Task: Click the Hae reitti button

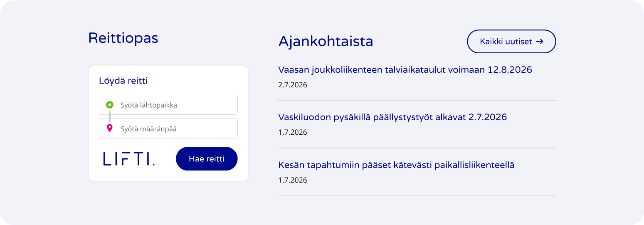Action: (207, 159)
